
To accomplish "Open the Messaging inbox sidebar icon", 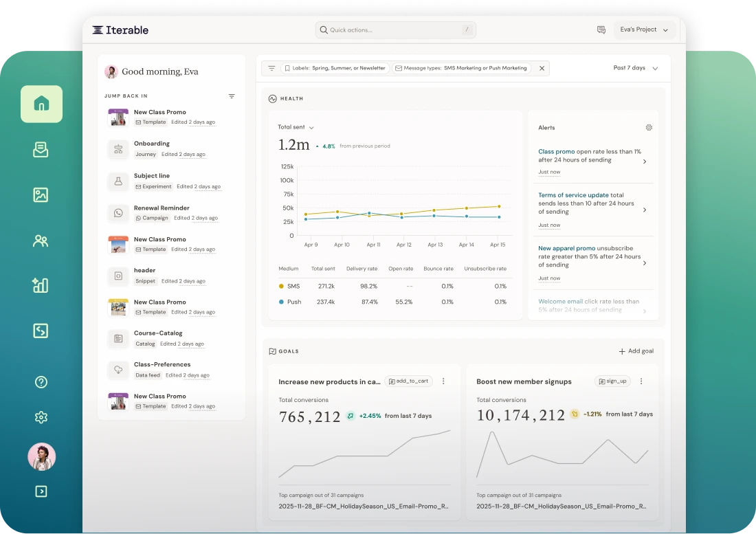I will tap(41, 149).
